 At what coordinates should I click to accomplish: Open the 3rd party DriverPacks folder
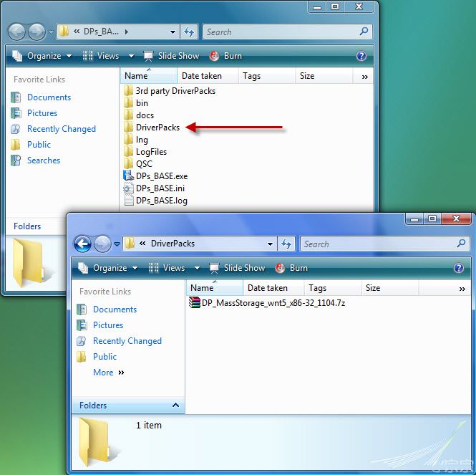coord(175,90)
